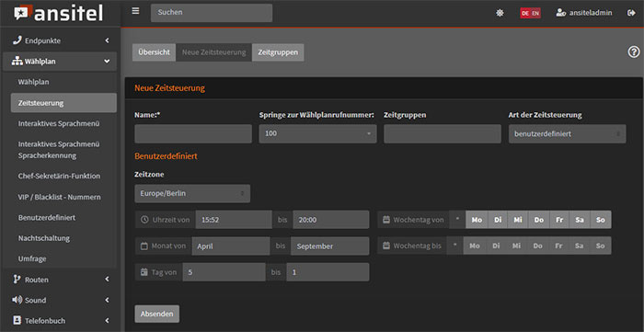Image resolution: width=644 pixels, height=332 pixels.
Task: Select asterisk option in Wochentag bis
Action: coord(455,246)
